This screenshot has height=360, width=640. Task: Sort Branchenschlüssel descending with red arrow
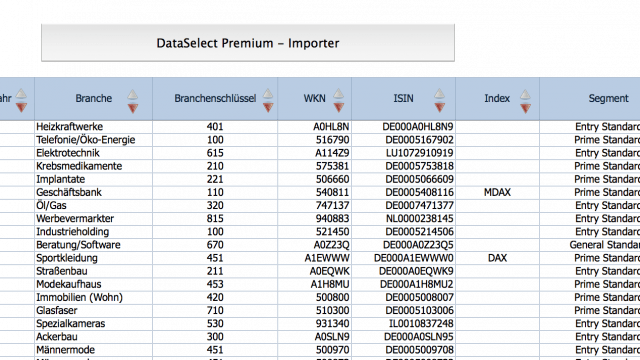coord(268,107)
